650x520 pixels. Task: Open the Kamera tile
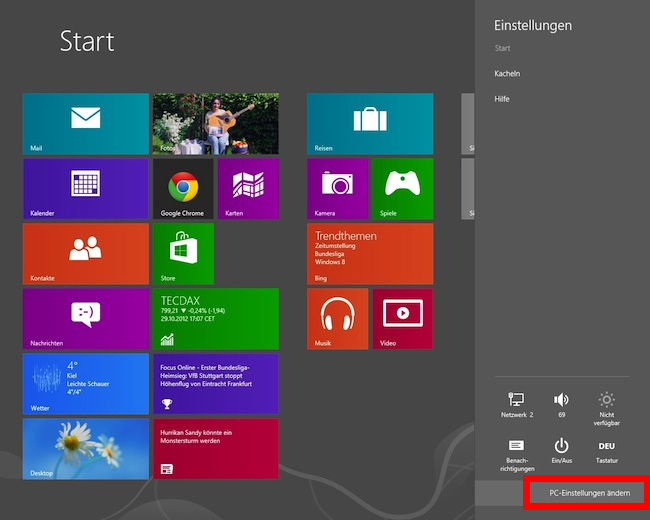pos(337,188)
